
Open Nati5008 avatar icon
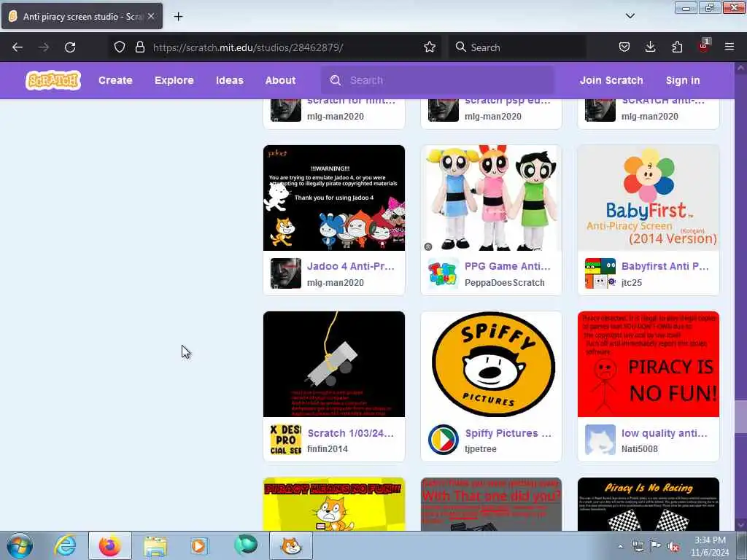(600, 440)
